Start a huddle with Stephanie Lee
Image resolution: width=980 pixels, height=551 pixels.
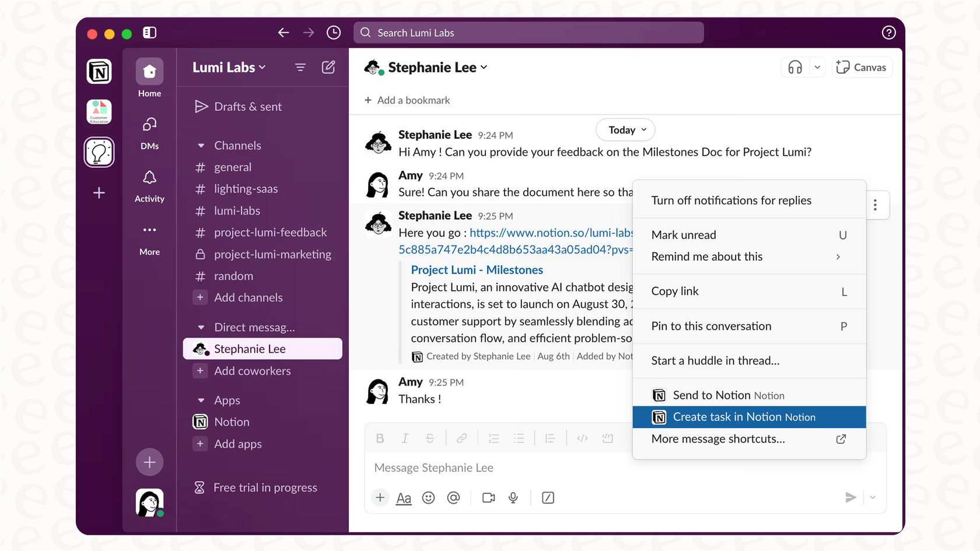pyautogui.click(x=794, y=66)
